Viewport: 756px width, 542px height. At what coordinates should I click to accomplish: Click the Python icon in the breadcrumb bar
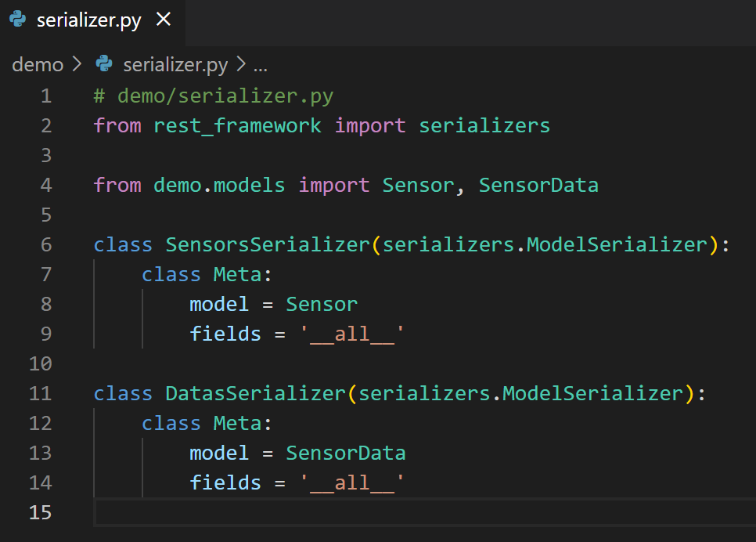pyautogui.click(x=104, y=64)
